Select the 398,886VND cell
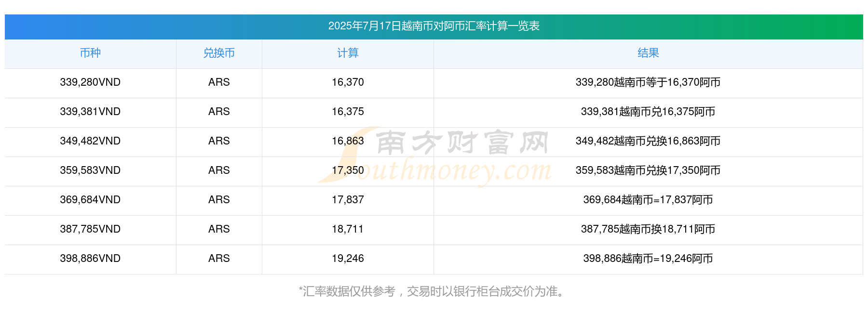The width and height of the screenshot is (868, 313). 90,259
